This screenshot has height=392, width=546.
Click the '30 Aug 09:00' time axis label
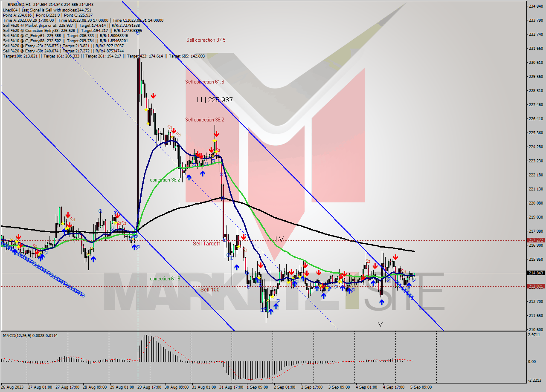click(177, 387)
